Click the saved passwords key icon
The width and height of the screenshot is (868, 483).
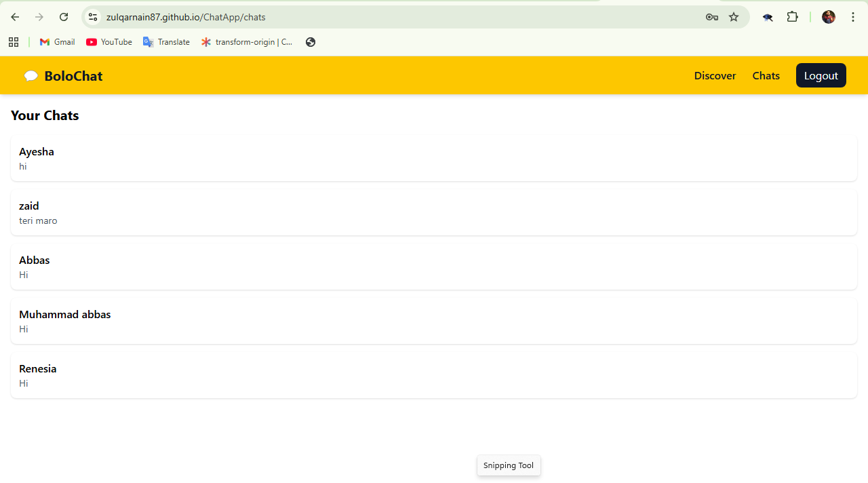[711, 17]
